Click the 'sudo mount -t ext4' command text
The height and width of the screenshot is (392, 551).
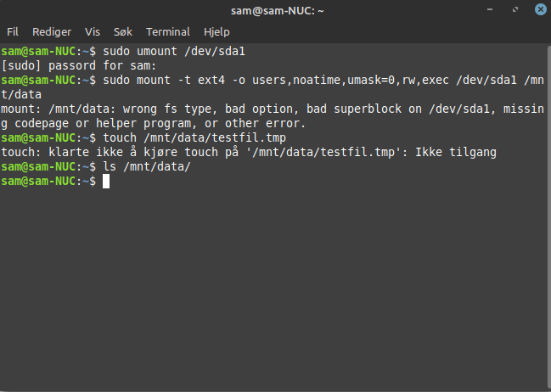point(164,80)
